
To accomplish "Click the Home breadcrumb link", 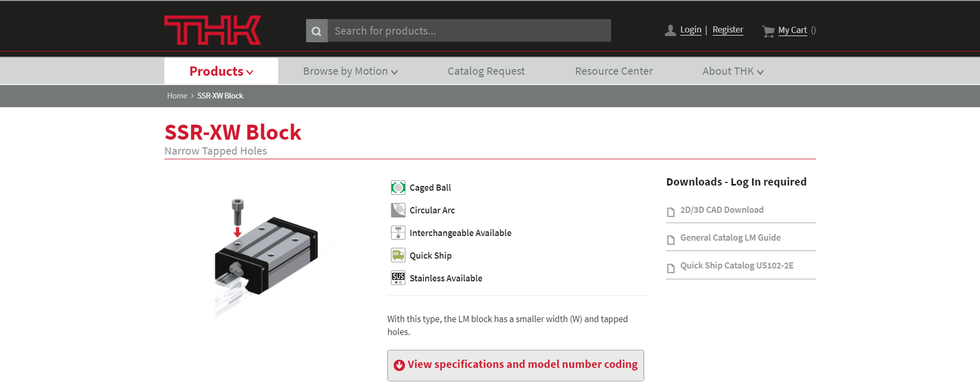I will 177,96.
